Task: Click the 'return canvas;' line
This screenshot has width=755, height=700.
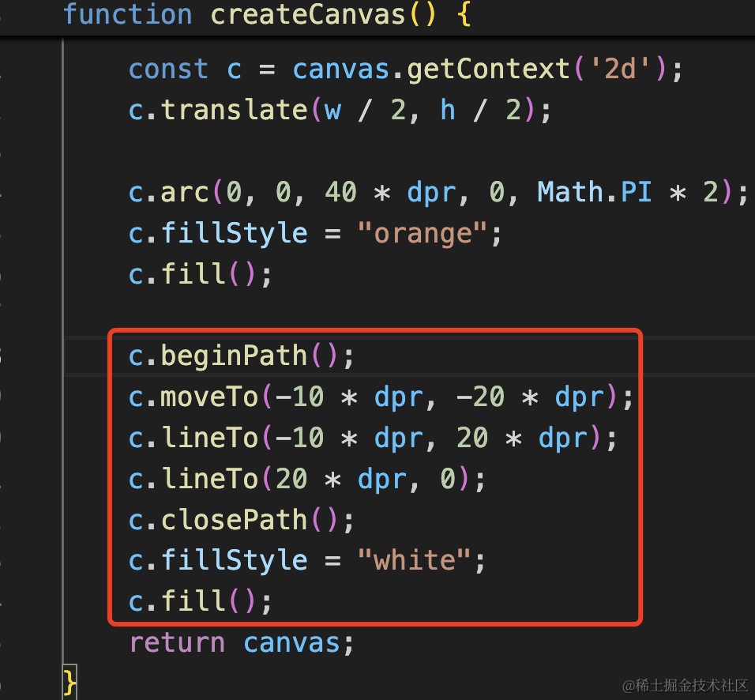Action: click(241, 643)
